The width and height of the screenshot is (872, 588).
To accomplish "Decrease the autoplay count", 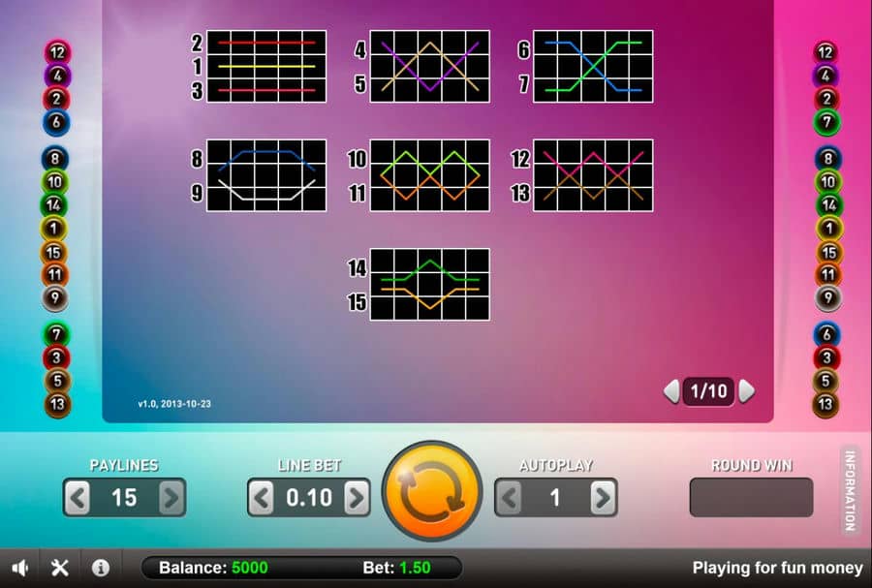I will click(x=509, y=497).
